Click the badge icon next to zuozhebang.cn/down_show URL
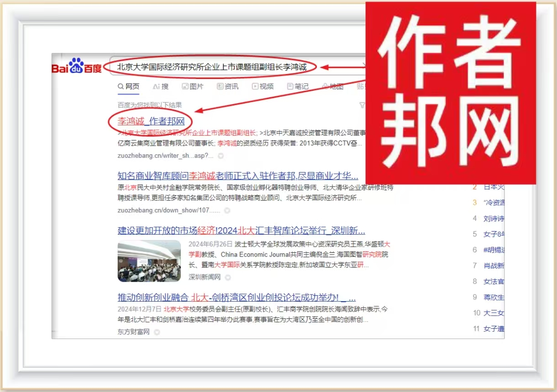 (x=227, y=210)
